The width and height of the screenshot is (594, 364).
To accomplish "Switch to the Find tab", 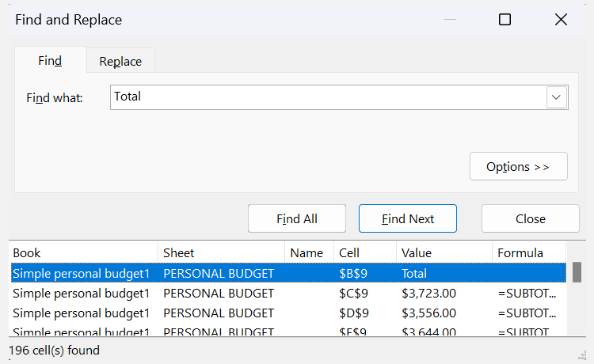I will pos(50,61).
